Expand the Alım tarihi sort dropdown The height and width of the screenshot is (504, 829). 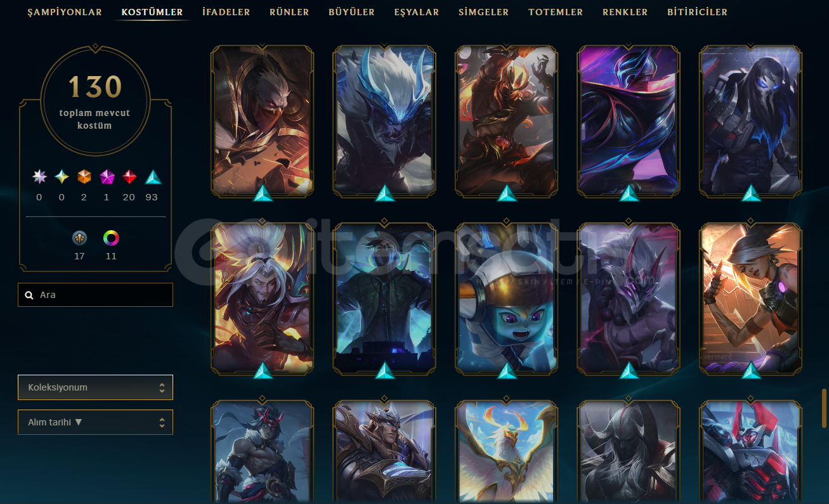click(95, 422)
